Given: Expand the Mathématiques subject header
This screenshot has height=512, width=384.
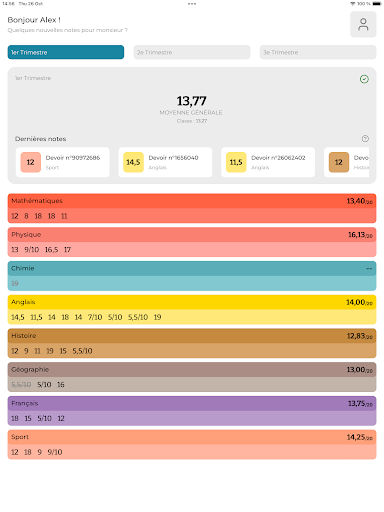Looking at the screenshot, I should click(x=192, y=201).
